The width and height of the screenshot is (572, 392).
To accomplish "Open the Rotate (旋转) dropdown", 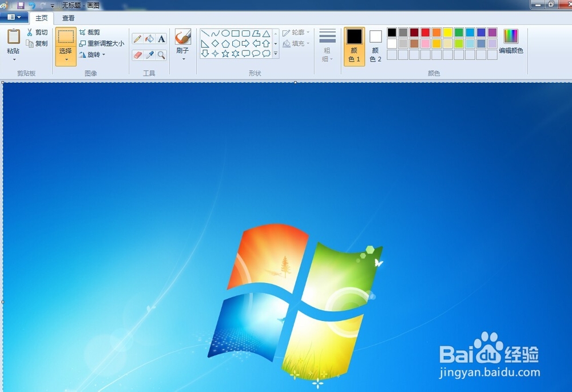I will pyautogui.click(x=92, y=55).
